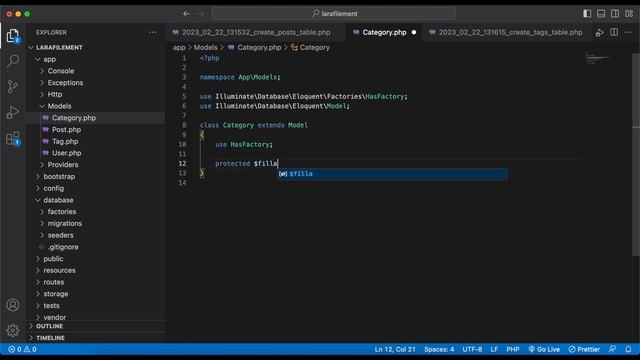Click the notifications bell in status bar
The width and height of the screenshot is (640, 360).
pyautogui.click(x=628, y=349)
